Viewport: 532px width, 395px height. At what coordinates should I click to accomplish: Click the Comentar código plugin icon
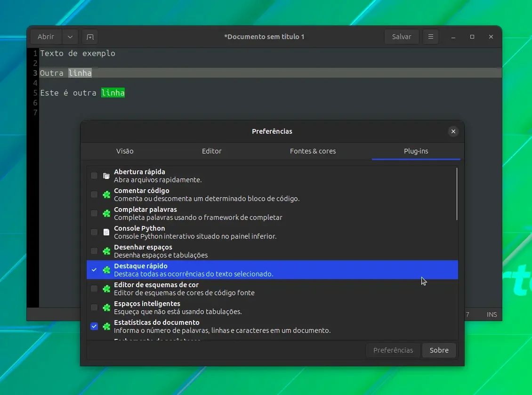tap(106, 194)
